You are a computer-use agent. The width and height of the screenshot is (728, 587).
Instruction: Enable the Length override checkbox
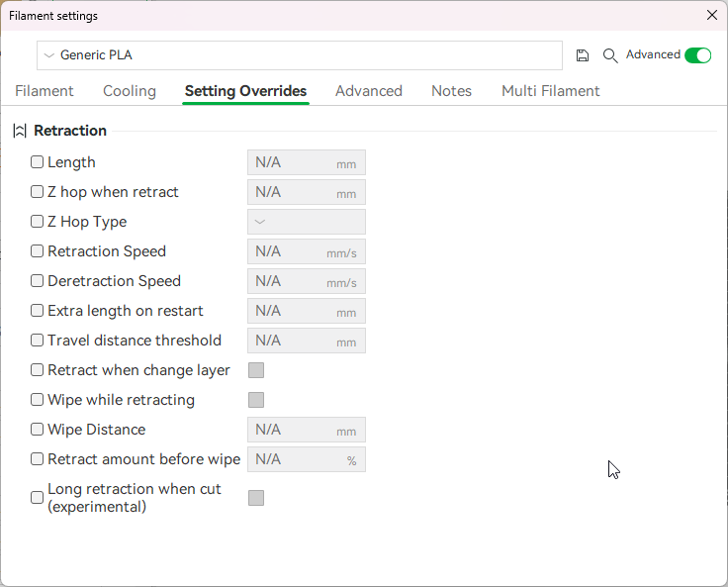[38, 162]
